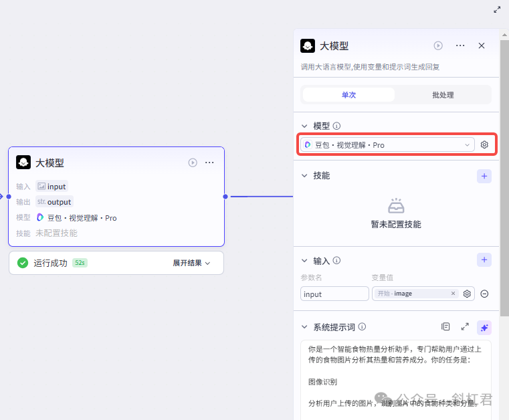
Task: Open the side panel more options menu
Action: [x=460, y=45]
